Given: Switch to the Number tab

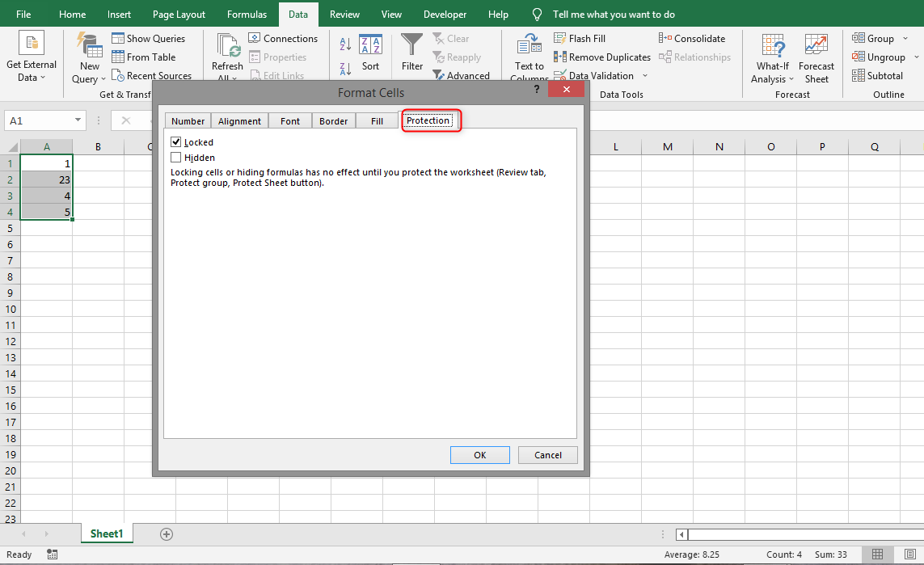Looking at the screenshot, I should [188, 120].
